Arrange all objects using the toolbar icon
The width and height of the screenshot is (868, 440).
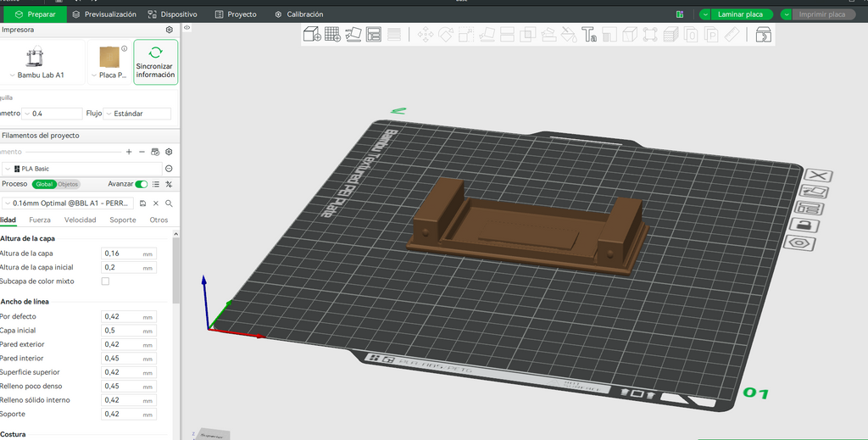tap(374, 34)
